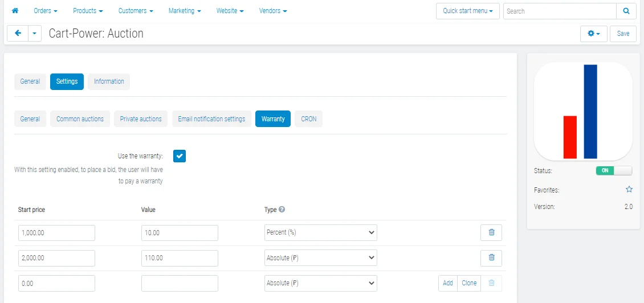Expand the dropdown next to back arrow

tap(35, 33)
